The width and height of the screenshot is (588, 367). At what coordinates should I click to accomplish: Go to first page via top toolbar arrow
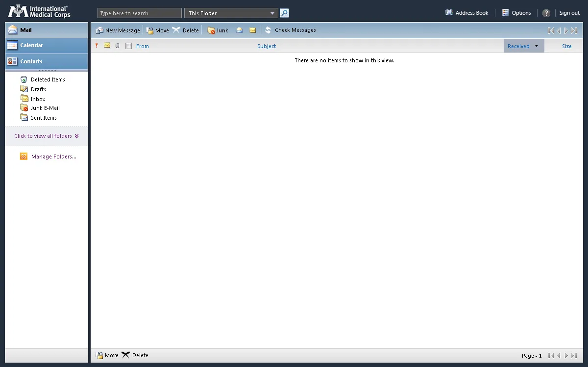pyautogui.click(x=551, y=31)
